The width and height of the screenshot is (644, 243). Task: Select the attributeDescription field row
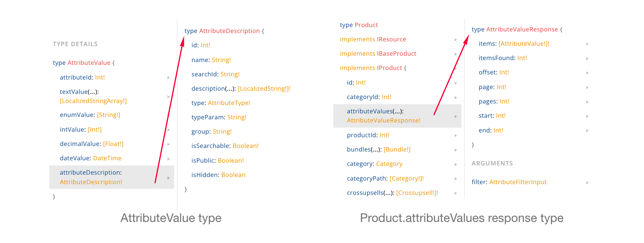[111, 177]
